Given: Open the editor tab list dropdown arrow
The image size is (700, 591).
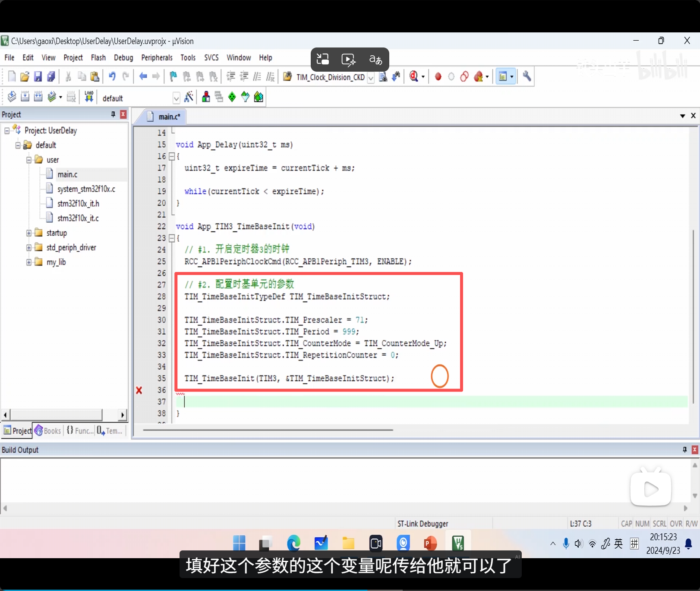Looking at the screenshot, I should [683, 116].
